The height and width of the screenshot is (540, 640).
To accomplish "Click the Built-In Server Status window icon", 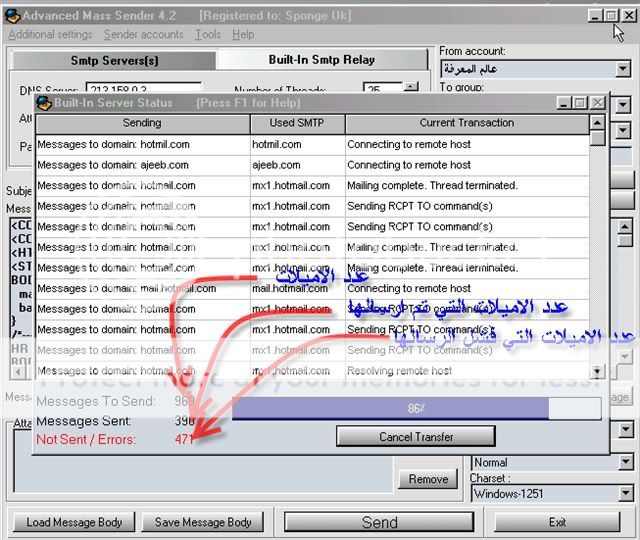I will pyautogui.click(x=44, y=103).
